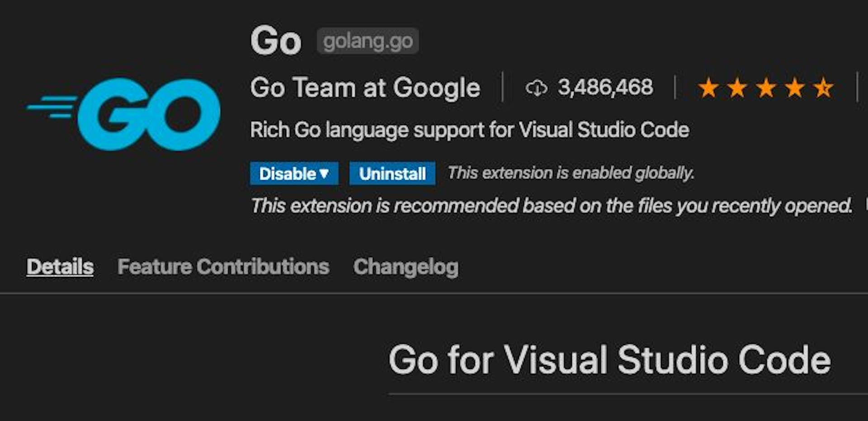This screenshot has height=421, width=868.
Task: Uninstall the Go extension
Action: [392, 173]
